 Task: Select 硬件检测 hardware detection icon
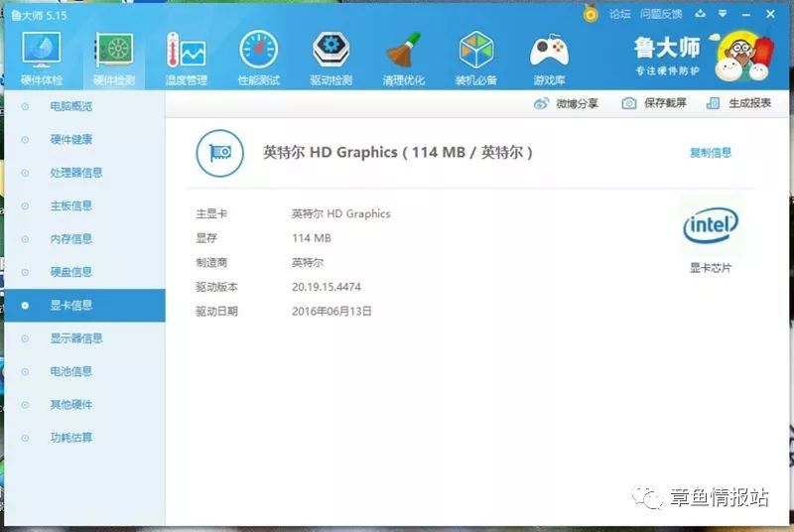114,51
